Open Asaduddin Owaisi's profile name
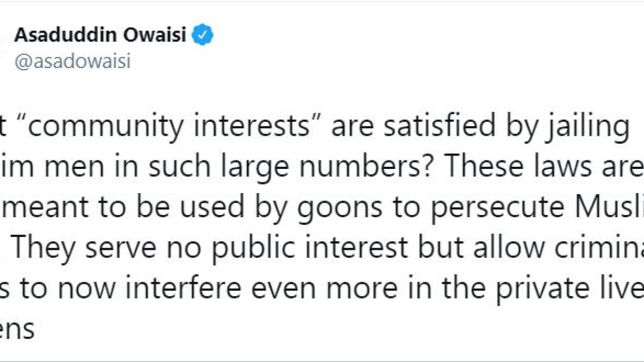The image size is (644, 362). (x=100, y=36)
